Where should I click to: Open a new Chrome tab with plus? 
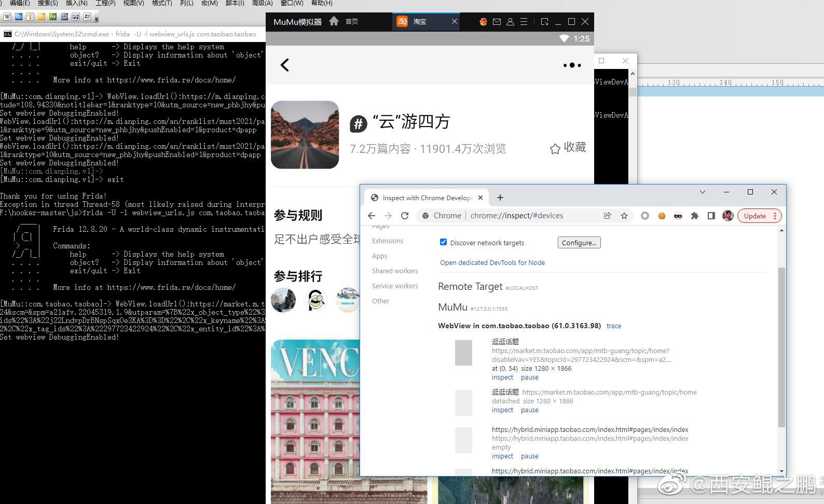(500, 198)
